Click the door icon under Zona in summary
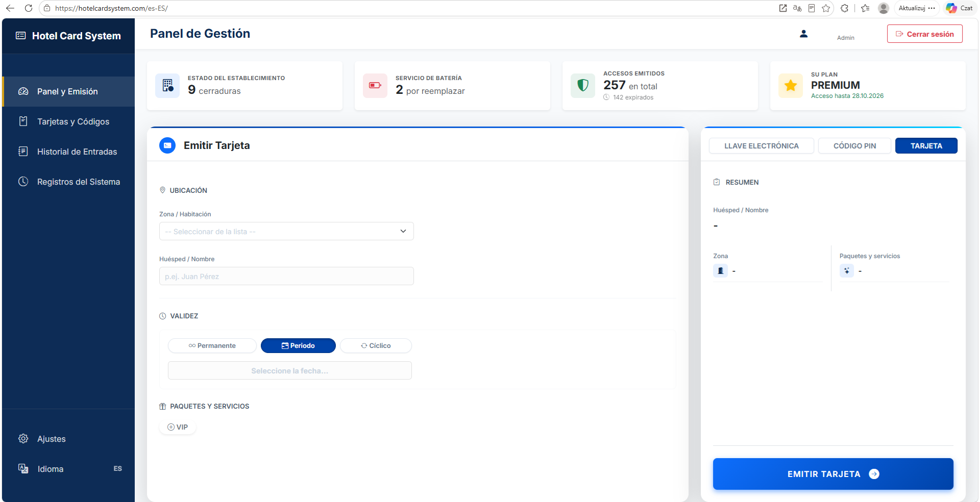The width and height of the screenshot is (980, 502). (x=721, y=271)
